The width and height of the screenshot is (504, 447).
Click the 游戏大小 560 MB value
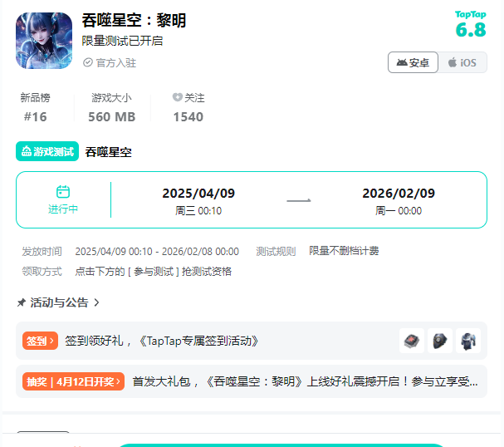(112, 116)
